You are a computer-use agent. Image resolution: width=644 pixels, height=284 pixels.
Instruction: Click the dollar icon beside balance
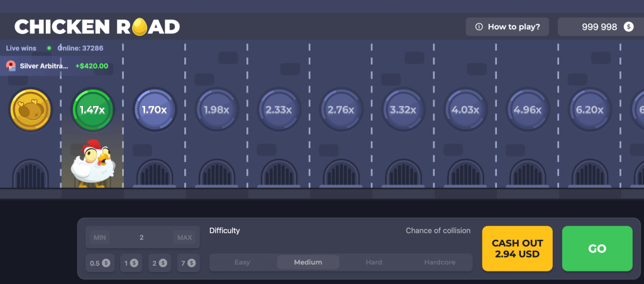pyautogui.click(x=628, y=26)
